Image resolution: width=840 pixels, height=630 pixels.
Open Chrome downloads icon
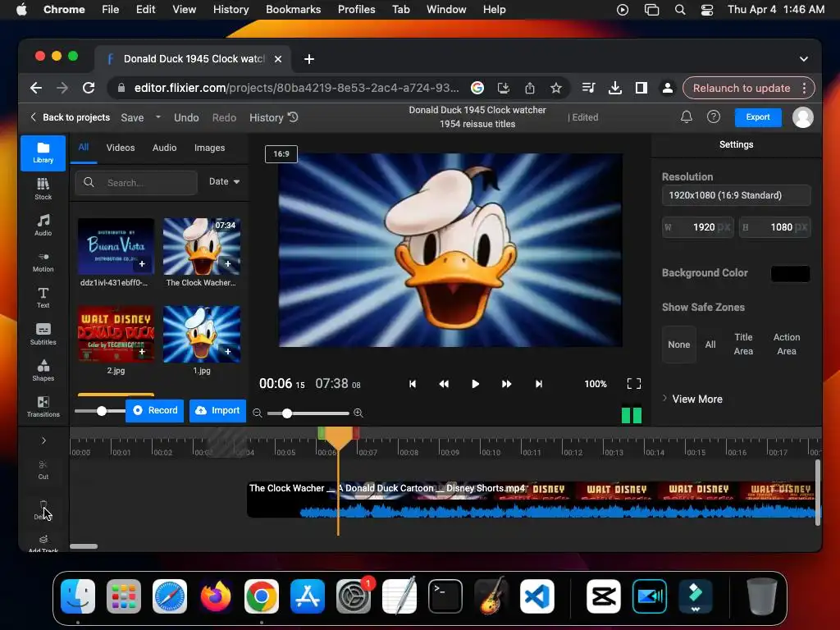point(615,88)
